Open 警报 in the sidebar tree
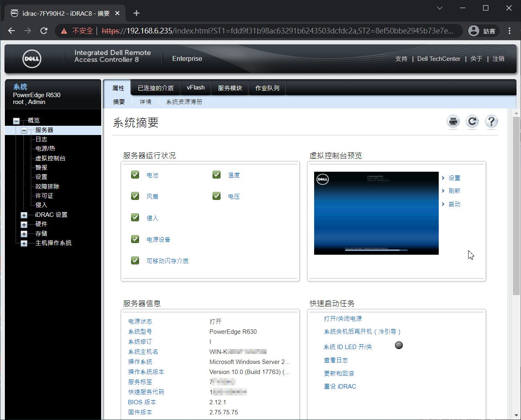The image size is (521, 420). click(x=41, y=168)
